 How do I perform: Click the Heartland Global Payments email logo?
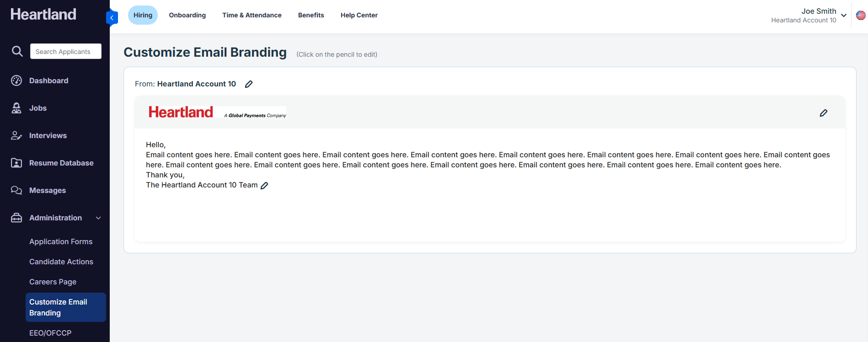tap(218, 112)
